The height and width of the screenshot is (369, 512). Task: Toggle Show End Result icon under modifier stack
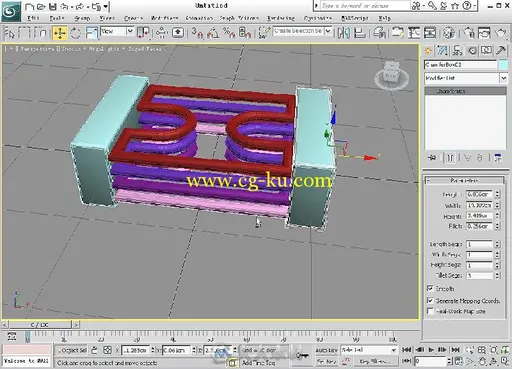450,158
